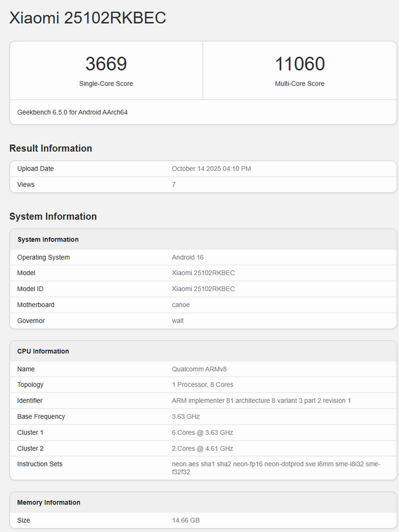The width and height of the screenshot is (399, 532).
Task: Click the large System Information section heading
Action: (53, 216)
